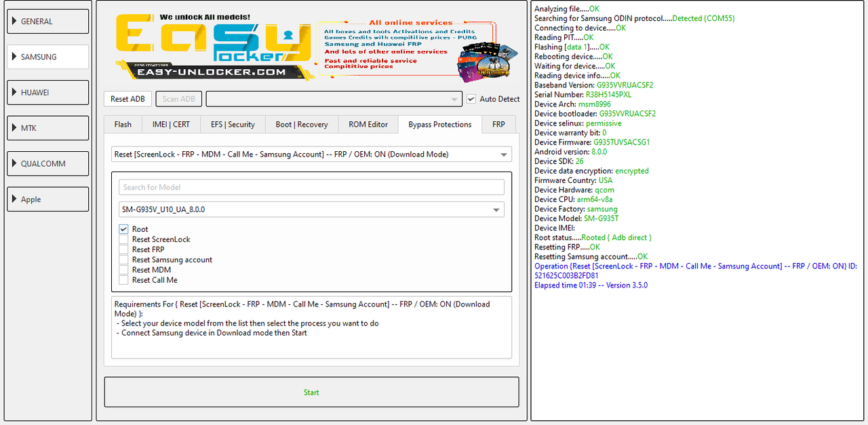Switch to the Flash tab
Image resolution: width=868 pixels, height=425 pixels.
(x=123, y=125)
